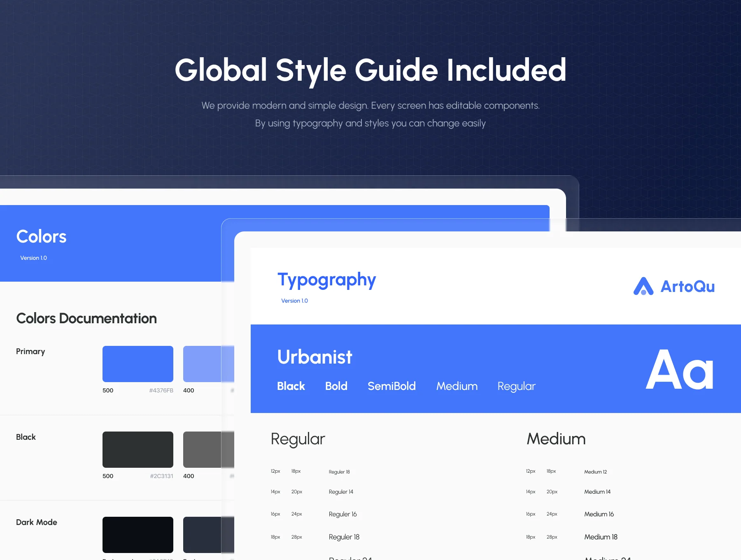Click the large Aa type specimen
Screen dimensions: 741x560
point(680,370)
